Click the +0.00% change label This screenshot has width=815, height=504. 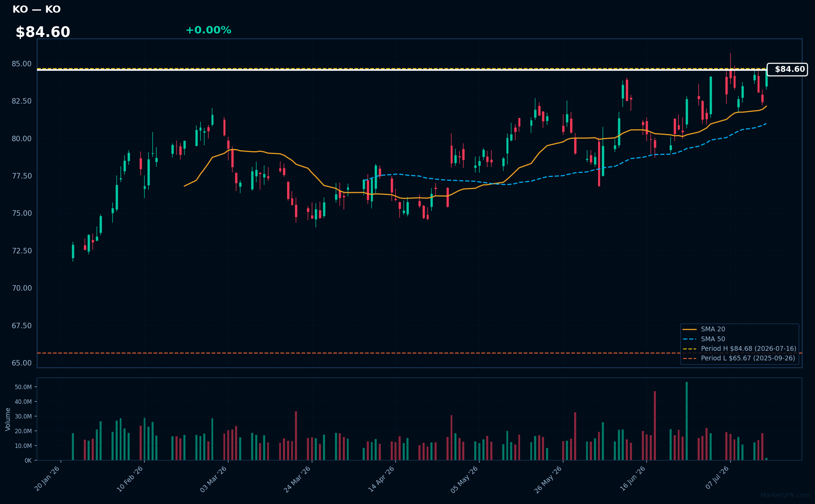(x=208, y=30)
